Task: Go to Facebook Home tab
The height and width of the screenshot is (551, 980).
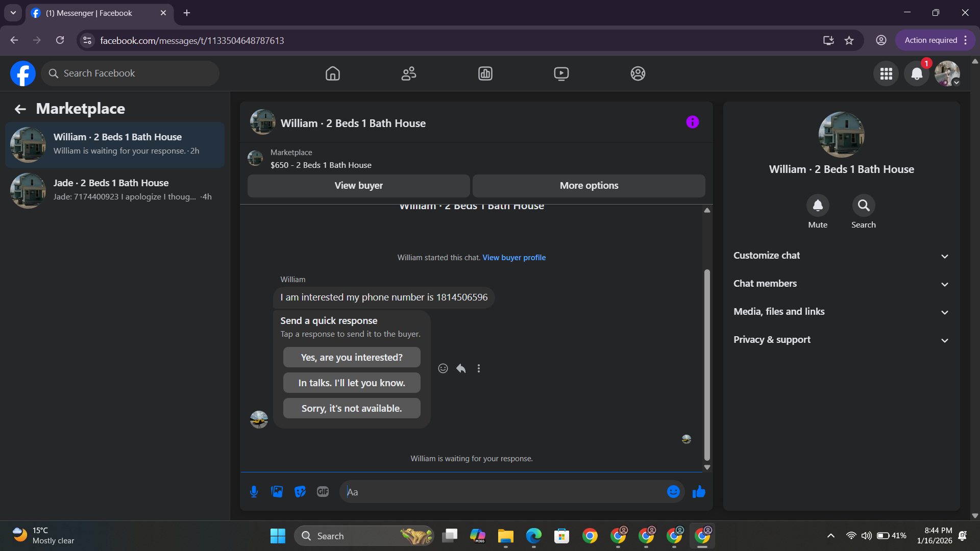Action: pos(332,73)
